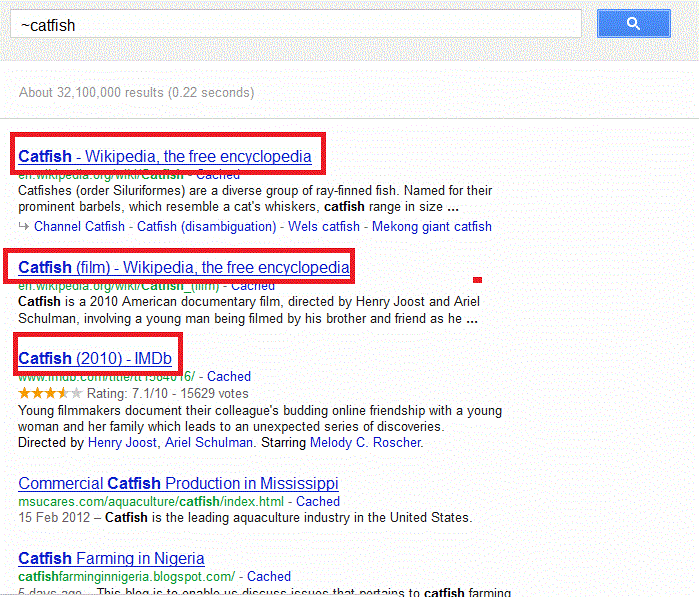The height and width of the screenshot is (597, 699).
Task: Open Catfish Farming in Nigeria result
Action: point(111,558)
